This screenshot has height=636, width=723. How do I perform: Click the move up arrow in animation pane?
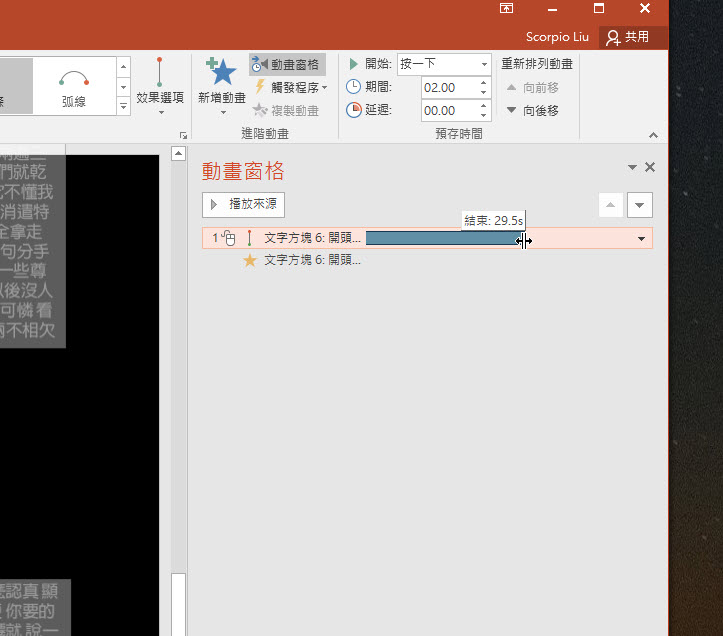click(x=610, y=205)
